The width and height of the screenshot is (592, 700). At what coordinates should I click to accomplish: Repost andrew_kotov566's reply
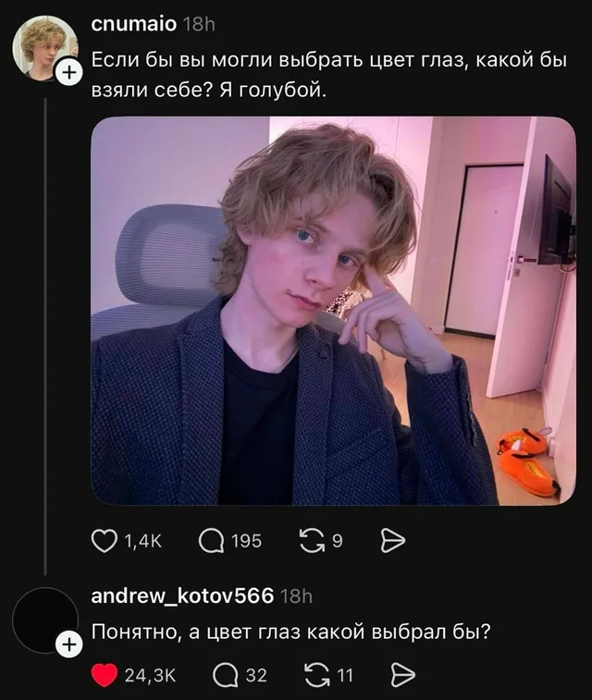coord(317,675)
